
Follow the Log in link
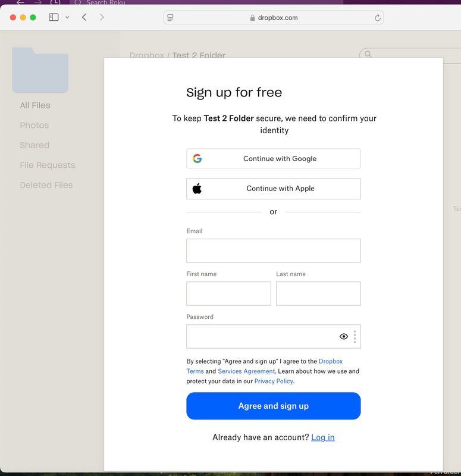click(x=323, y=437)
